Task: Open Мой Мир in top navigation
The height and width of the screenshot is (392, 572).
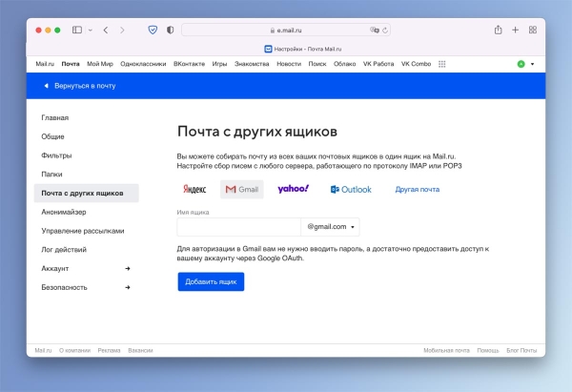Action: (100, 64)
